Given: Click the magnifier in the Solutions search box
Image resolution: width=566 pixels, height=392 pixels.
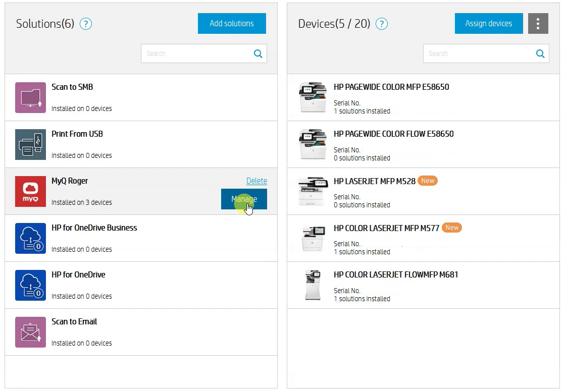Looking at the screenshot, I should (x=258, y=53).
